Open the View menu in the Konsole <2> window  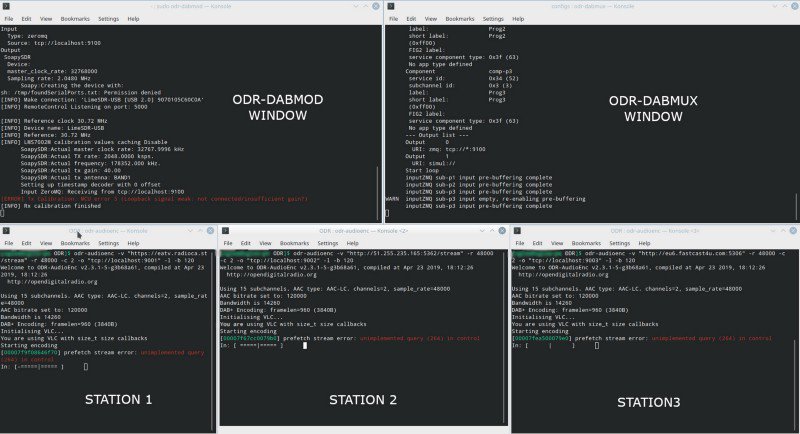tap(265, 243)
